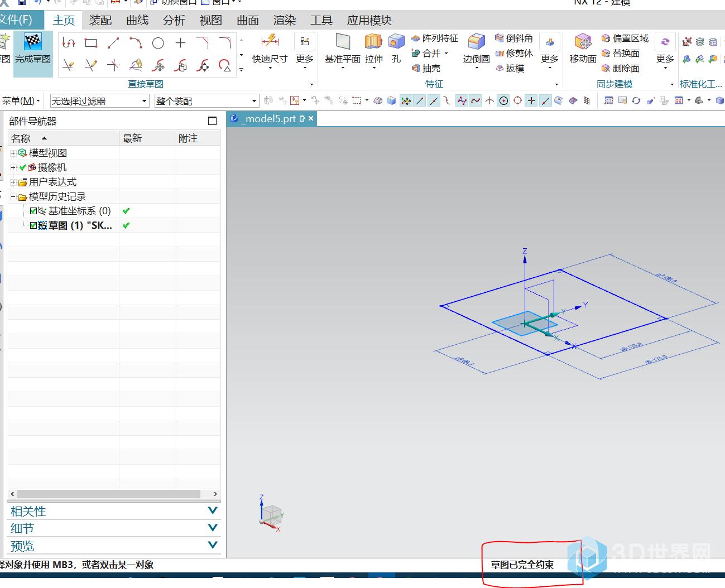725x588 pixels.
Task: Select the Arc sketch tool
Action: pyautogui.click(x=136, y=43)
